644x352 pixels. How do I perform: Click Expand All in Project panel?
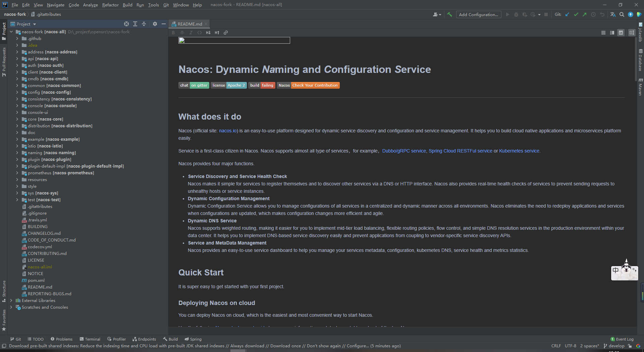pos(135,24)
